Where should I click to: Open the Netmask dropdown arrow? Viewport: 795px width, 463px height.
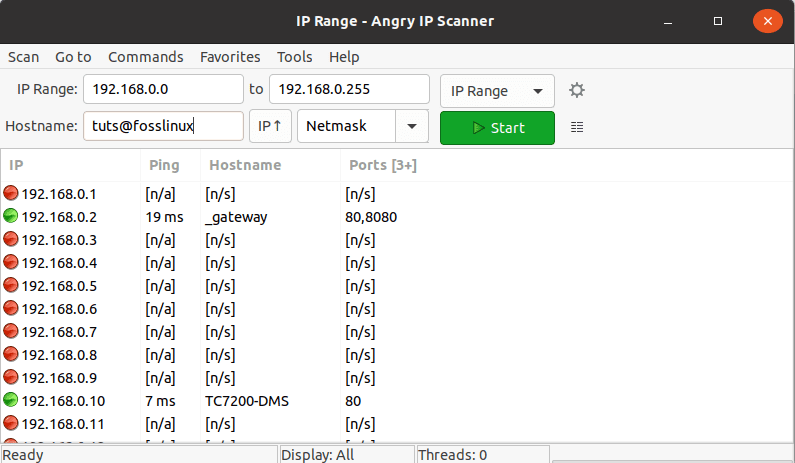[x=412, y=126]
